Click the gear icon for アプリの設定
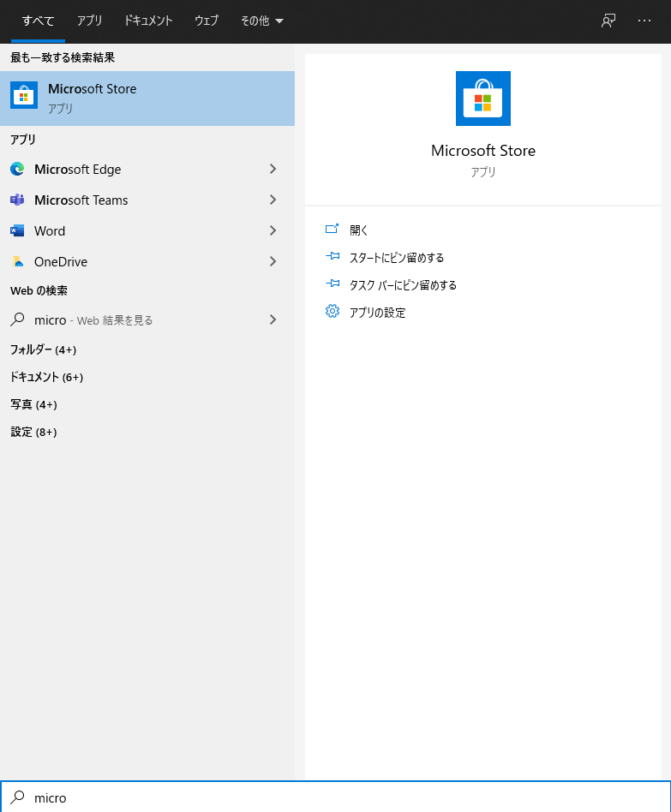The image size is (671, 812). (333, 311)
